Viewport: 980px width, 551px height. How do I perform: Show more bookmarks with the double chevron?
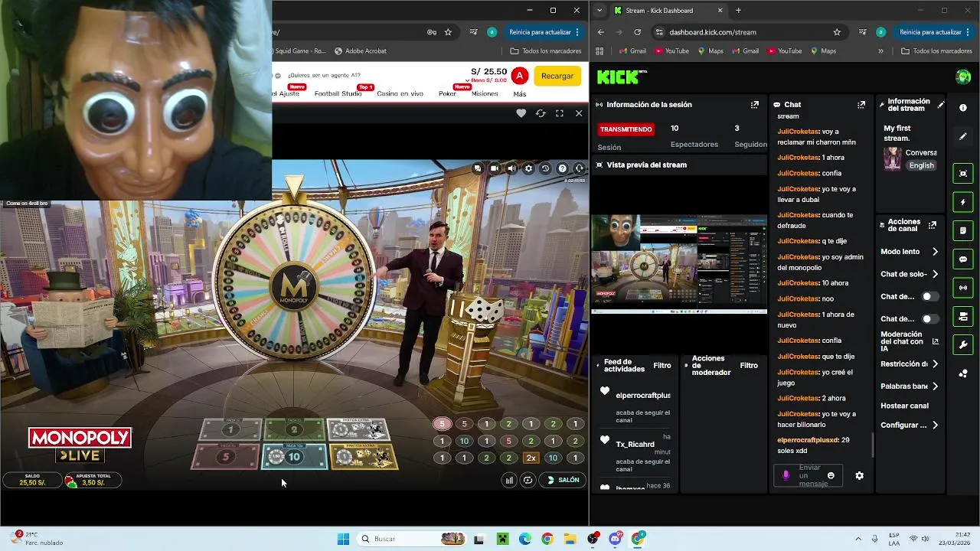tap(880, 51)
